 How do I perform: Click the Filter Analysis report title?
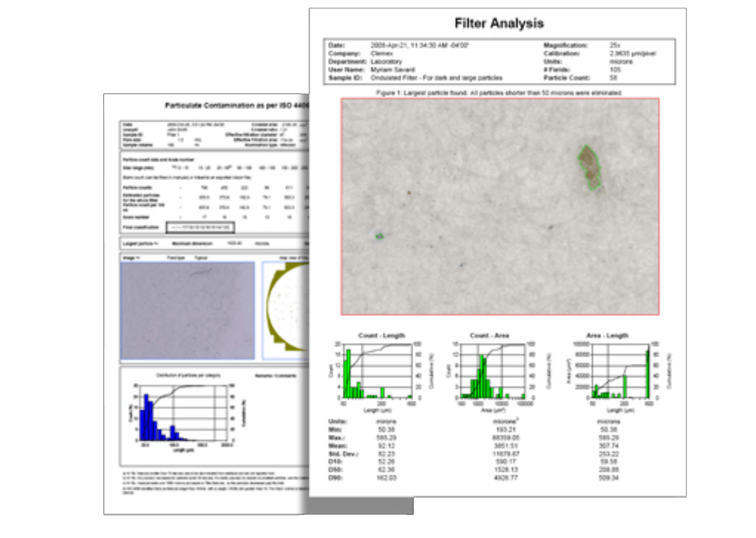tap(499, 24)
